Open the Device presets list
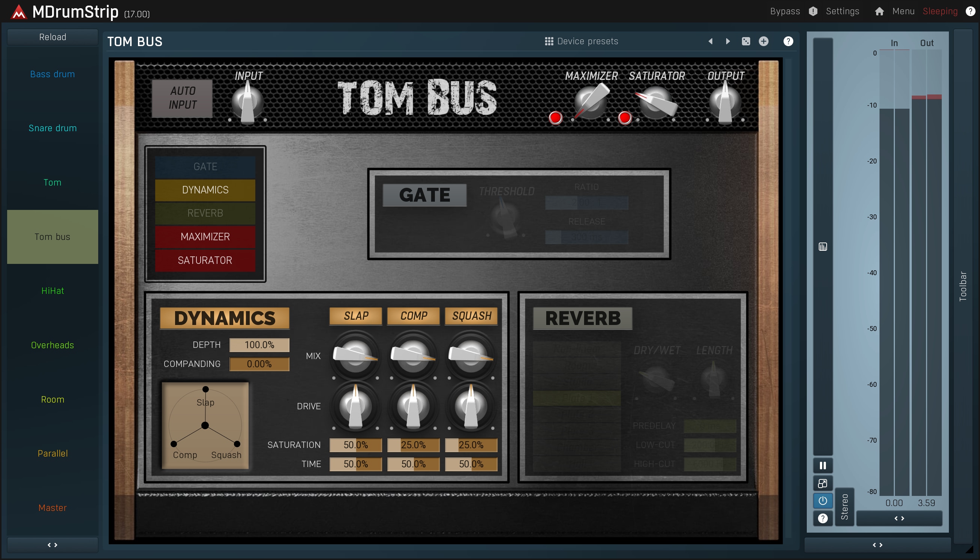The image size is (980, 560). click(x=581, y=41)
